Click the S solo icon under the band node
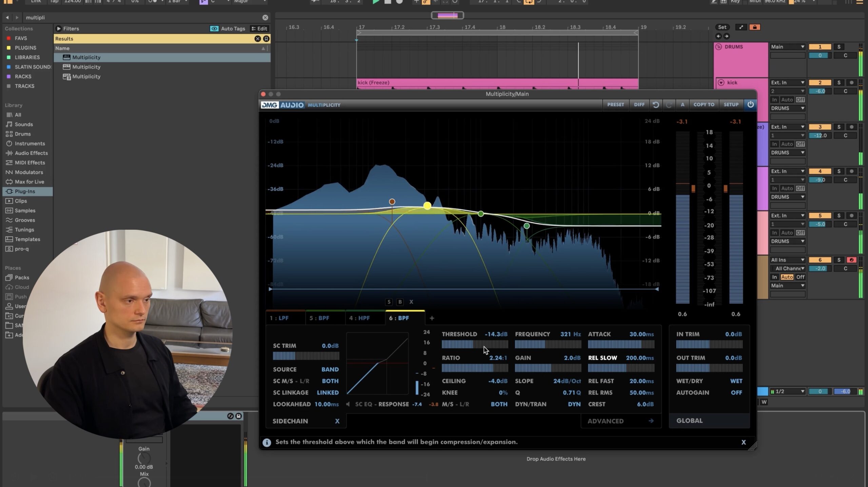Viewport: 868px width, 487px height. tap(389, 302)
